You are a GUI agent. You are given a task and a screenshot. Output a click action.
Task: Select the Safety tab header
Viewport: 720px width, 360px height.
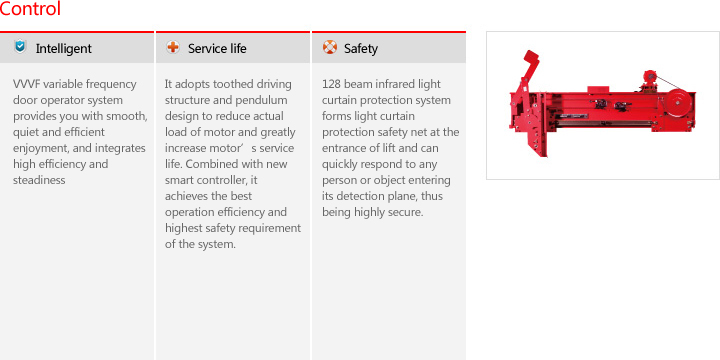pyautogui.click(x=389, y=47)
